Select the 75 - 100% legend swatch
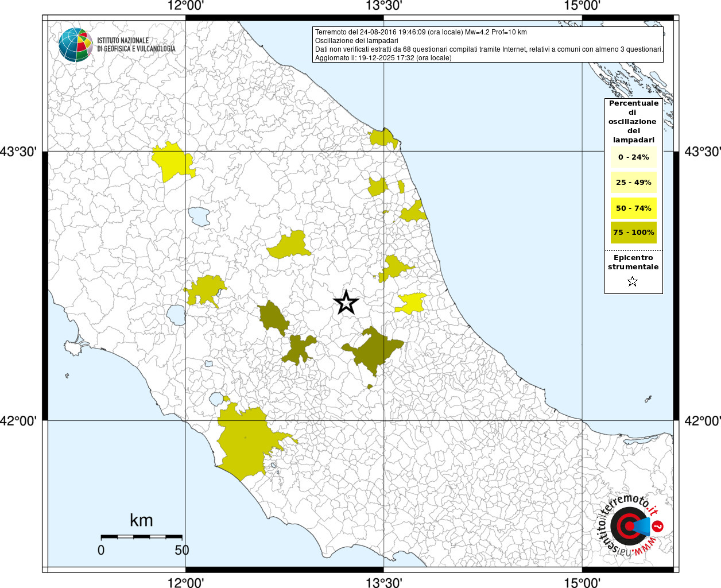This screenshot has height=588, width=721. (x=633, y=232)
